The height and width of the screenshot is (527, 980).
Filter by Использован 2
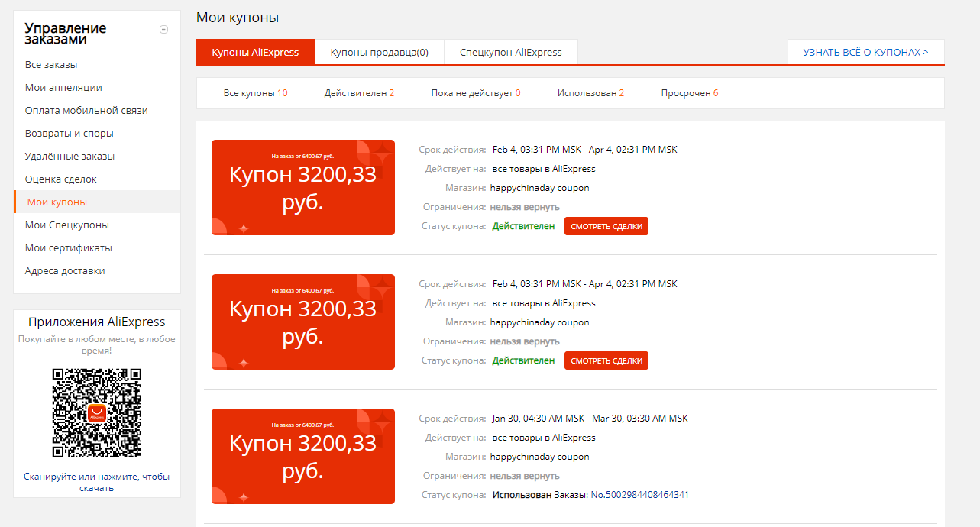click(x=590, y=93)
